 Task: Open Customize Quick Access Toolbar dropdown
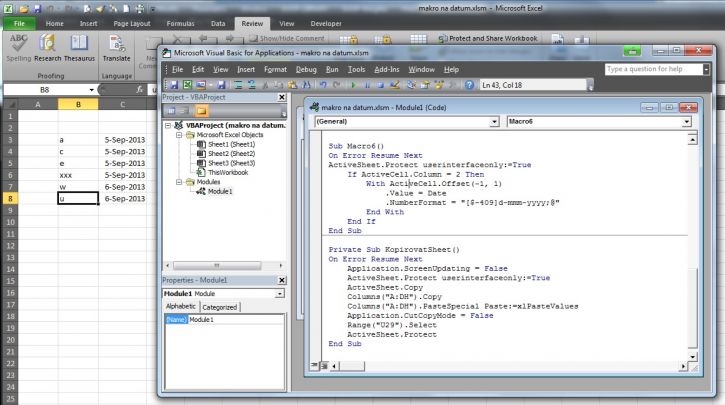pyautogui.click(x=153, y=9)
